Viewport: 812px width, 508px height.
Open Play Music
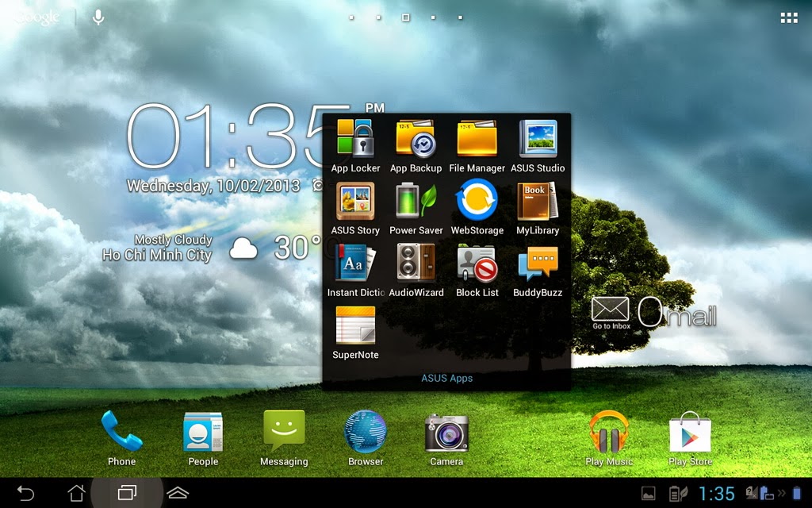[x=609, y=431]
